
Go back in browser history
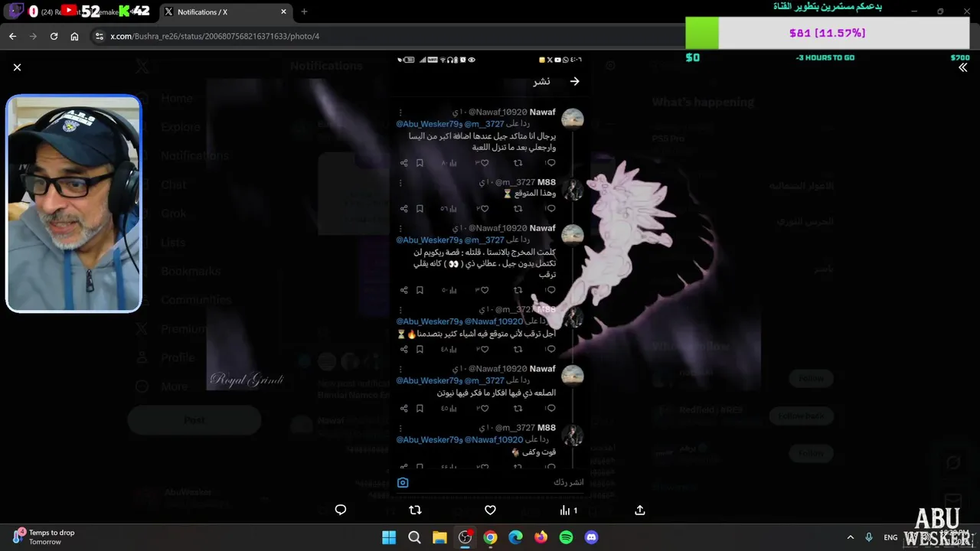pos(12,36)
